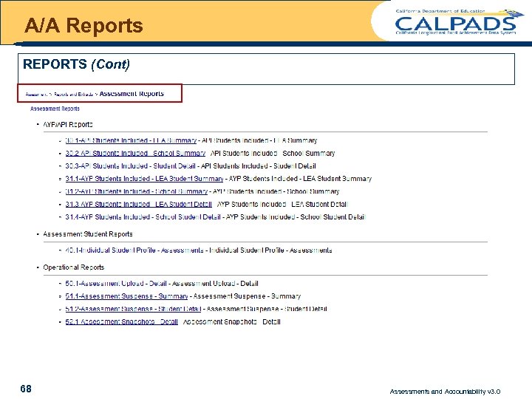Click the slide number 68

click(x=26, y=389)
